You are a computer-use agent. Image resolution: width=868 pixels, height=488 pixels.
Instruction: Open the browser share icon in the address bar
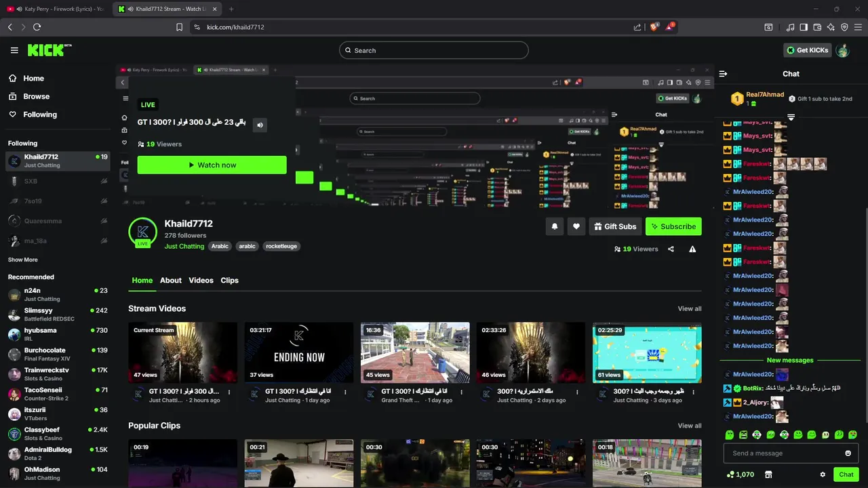click(x=637, y=27)
